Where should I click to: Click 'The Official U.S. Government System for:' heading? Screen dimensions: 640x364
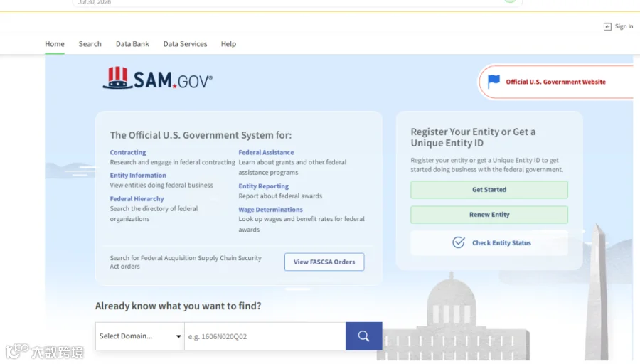pos(201,135)
